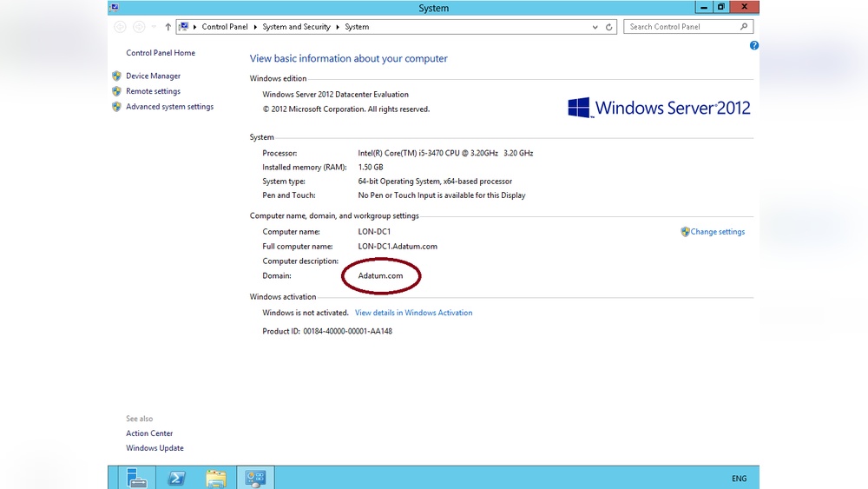Click the Control Panel taskbar icon
This screenshot has width=868, height=489.
255,478
